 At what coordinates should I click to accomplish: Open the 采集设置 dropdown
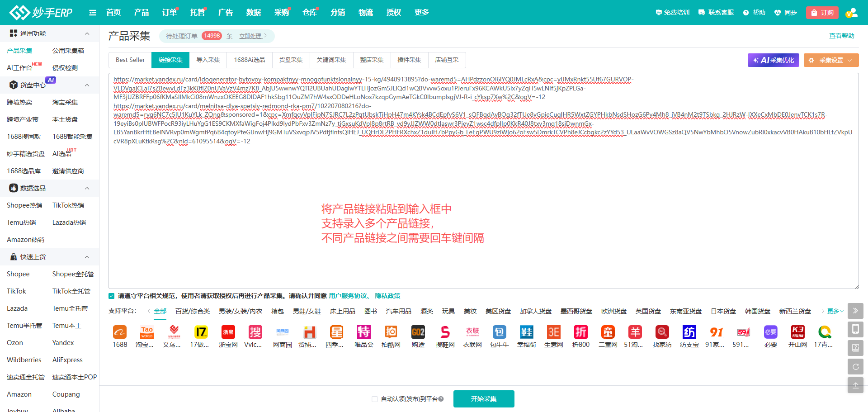pyautogui.click(x=831, y=60)
